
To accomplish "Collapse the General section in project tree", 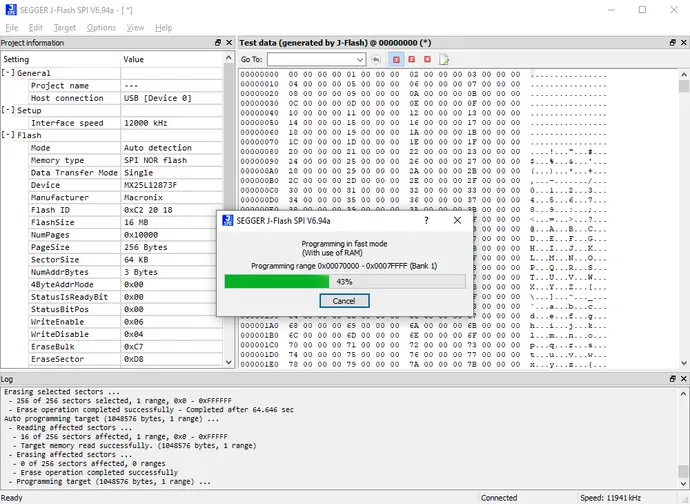I will pos(8,73).
